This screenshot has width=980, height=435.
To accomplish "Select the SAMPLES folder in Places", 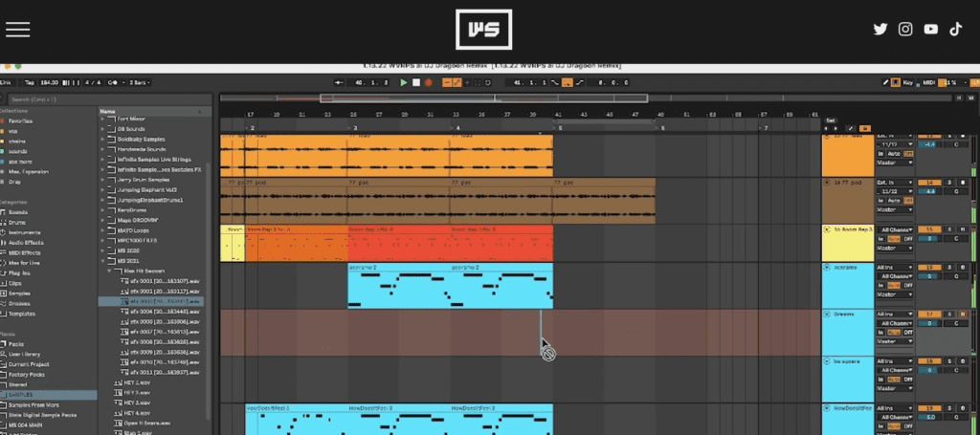I will 48,395.
